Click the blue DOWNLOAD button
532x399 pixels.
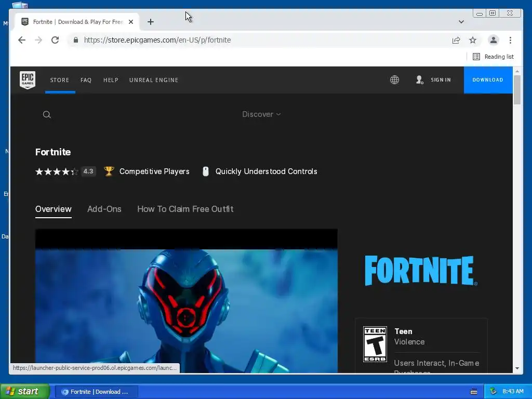pos(488,79)
